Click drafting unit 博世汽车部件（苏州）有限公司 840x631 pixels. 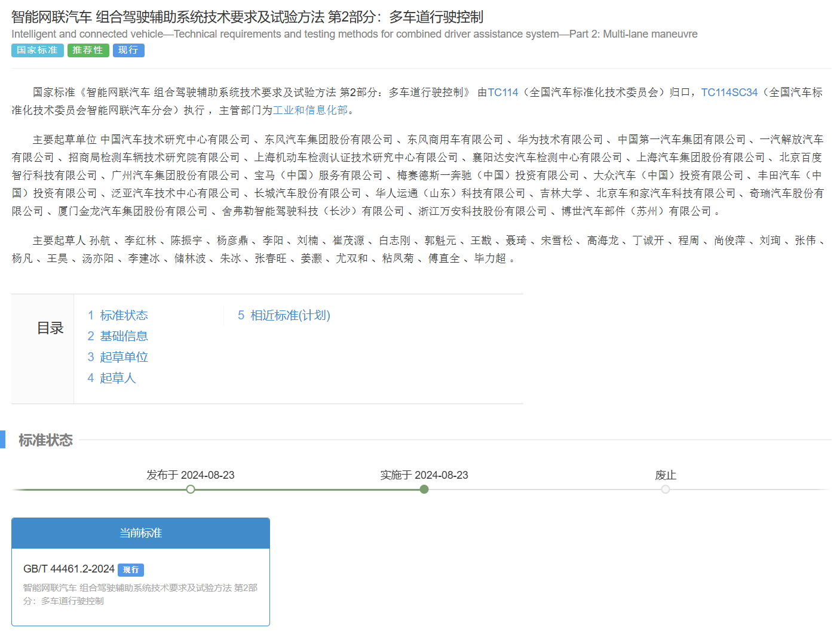(x=636, y=211)
